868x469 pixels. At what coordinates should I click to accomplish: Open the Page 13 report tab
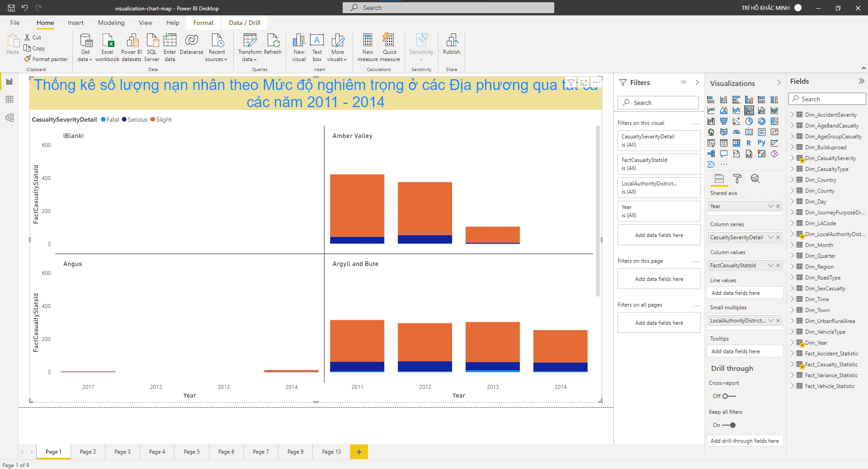coord(331,452)
